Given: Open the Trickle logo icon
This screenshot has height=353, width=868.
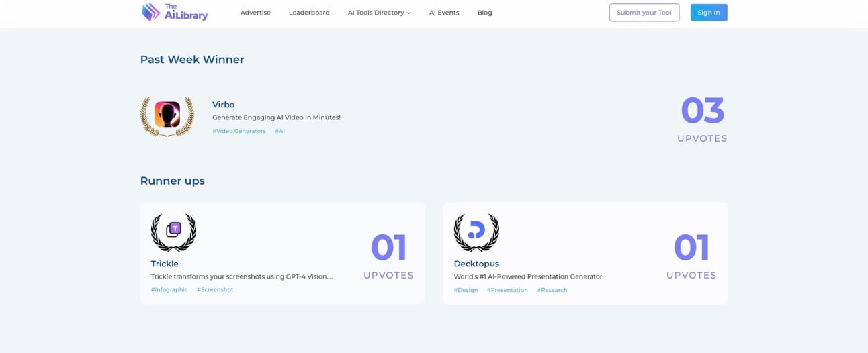Looking at the screenshot, I should tap(173, 232).
